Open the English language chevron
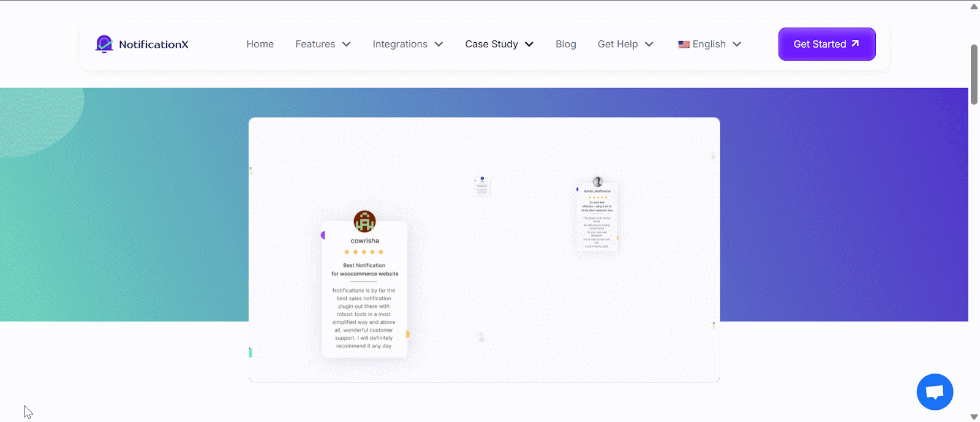The width and height of the screenshot is (980, 422). pos(737,45)
